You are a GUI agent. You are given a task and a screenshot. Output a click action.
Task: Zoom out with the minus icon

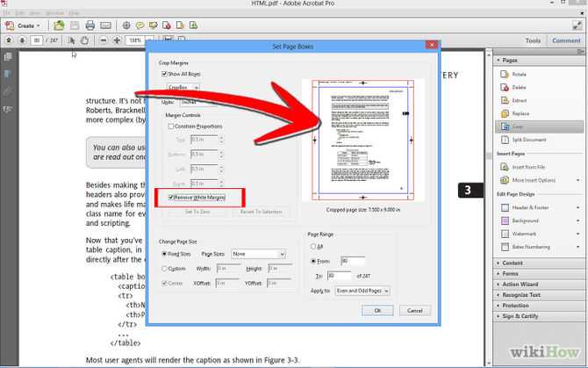point(104,40)
